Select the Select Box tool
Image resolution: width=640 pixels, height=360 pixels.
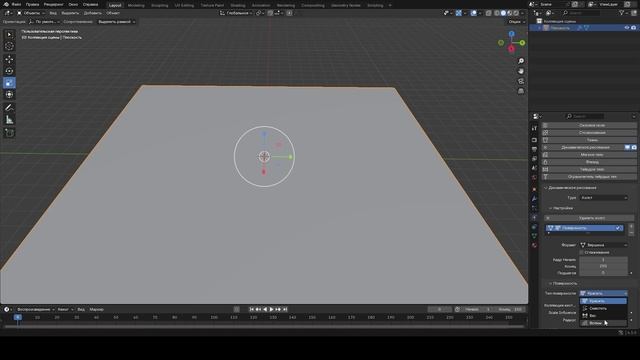9,35
